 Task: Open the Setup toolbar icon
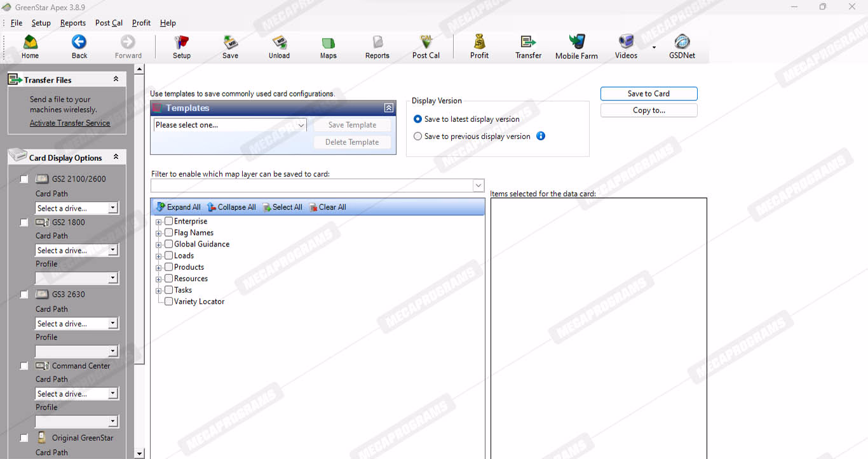tap(182, 47)
